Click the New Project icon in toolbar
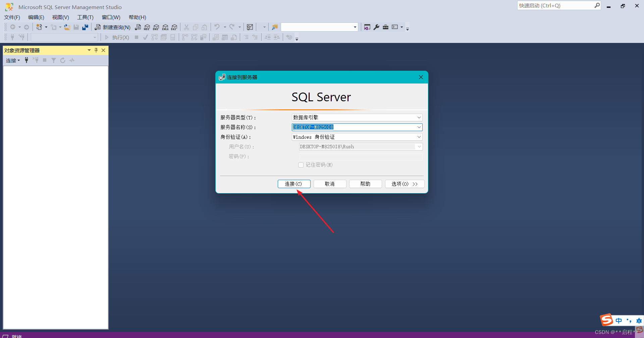Viewport: 644px width, 338px height. [39, 27]
